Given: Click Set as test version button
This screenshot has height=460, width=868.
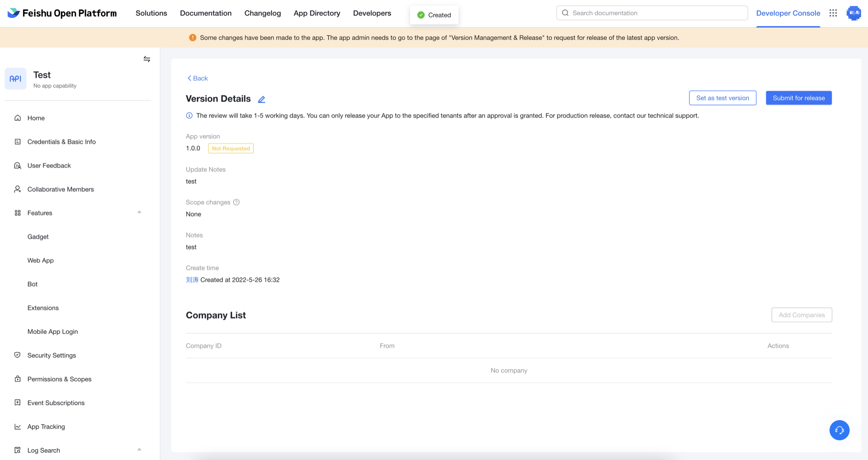Looking at the screenshot, I should (722, 98).
